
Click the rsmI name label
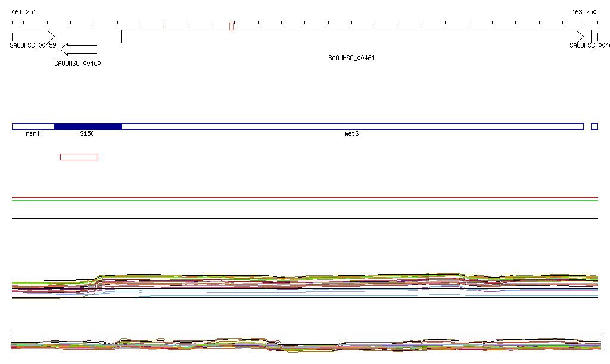point(33,134)
